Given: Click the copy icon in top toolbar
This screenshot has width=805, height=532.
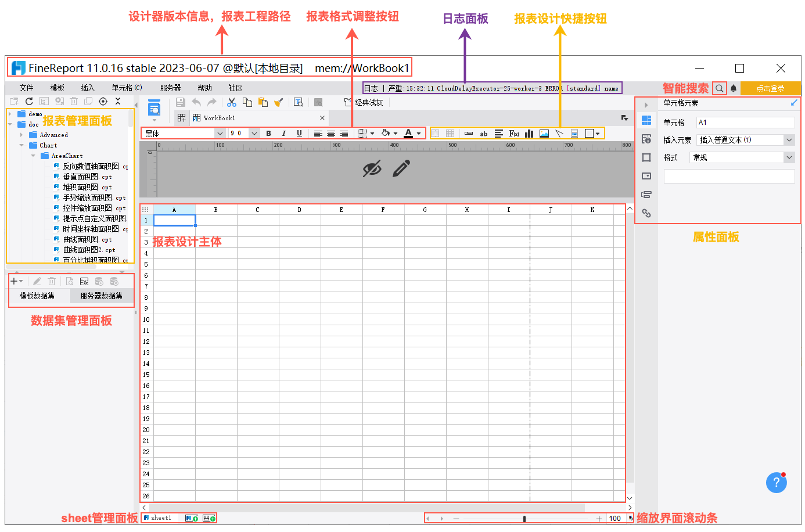Looking at the screenshot, I should point(247,102).
